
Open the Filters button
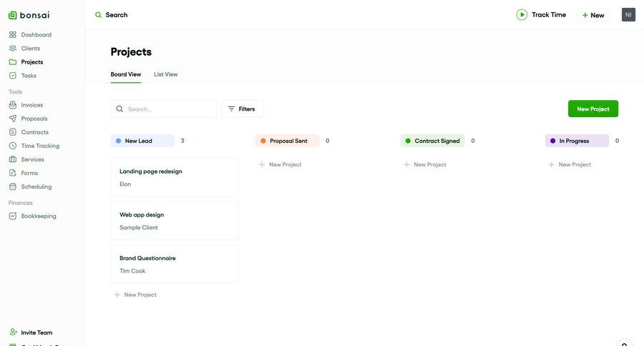[243, 109]
